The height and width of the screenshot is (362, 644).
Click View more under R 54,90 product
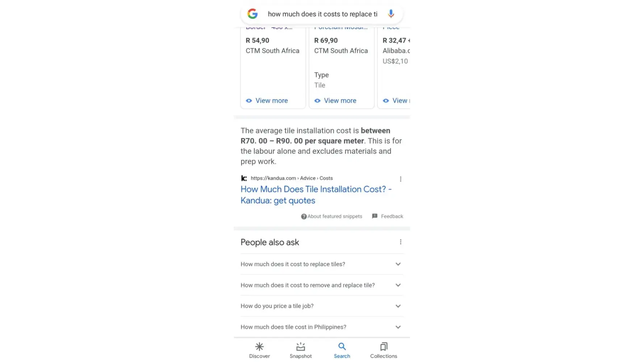pyautogui.click(x=271, y=101)
